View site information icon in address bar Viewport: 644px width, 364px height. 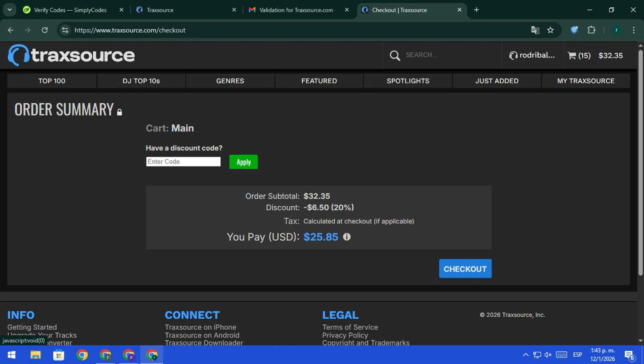coord(65,30)
